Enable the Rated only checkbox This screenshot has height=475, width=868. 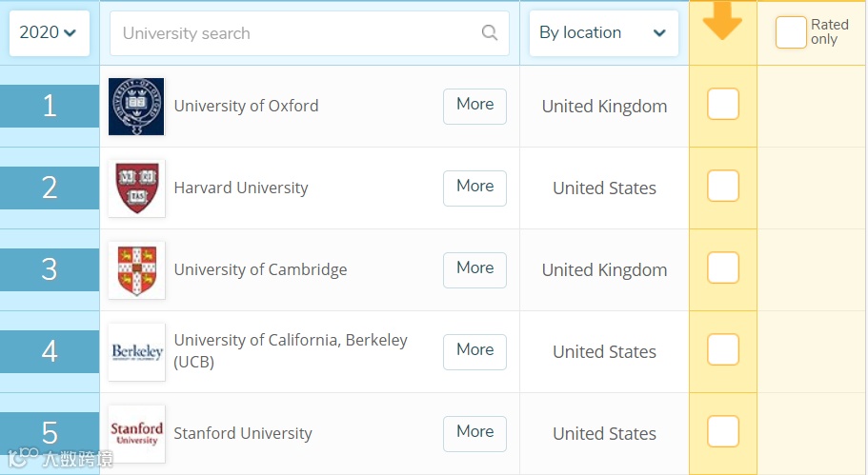791,32
